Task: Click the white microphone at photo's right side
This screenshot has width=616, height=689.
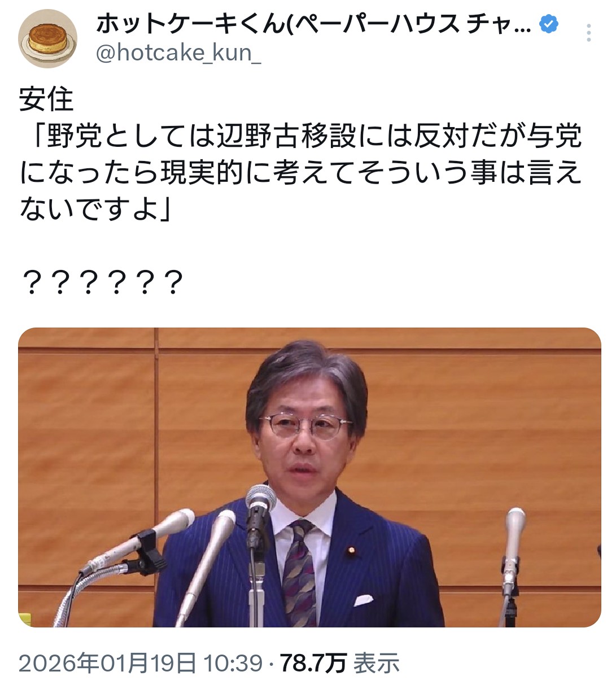Action: tap(514, 542)
